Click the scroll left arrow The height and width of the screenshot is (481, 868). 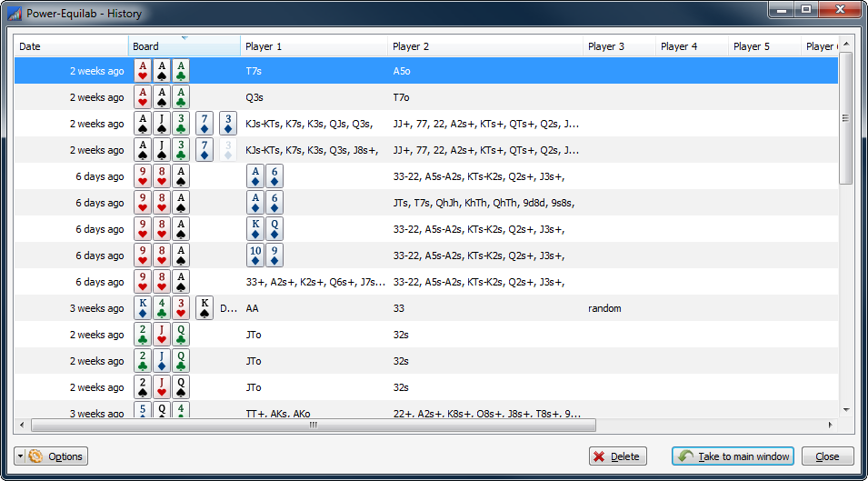22,426
